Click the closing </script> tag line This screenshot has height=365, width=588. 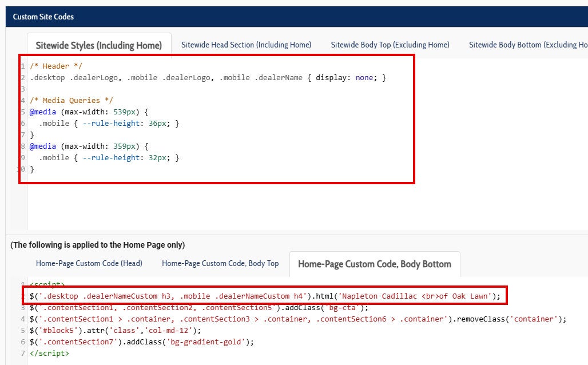point(49,353)
